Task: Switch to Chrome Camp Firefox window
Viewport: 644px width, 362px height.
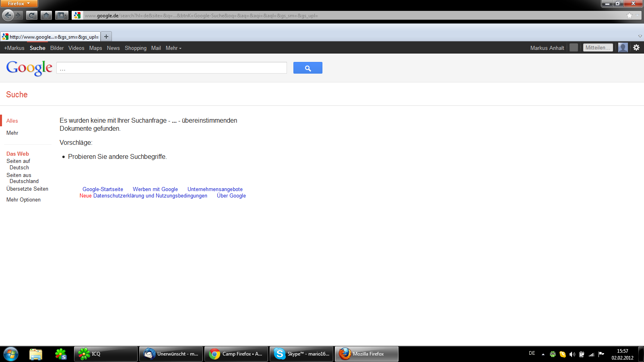Action: point(236,354)
